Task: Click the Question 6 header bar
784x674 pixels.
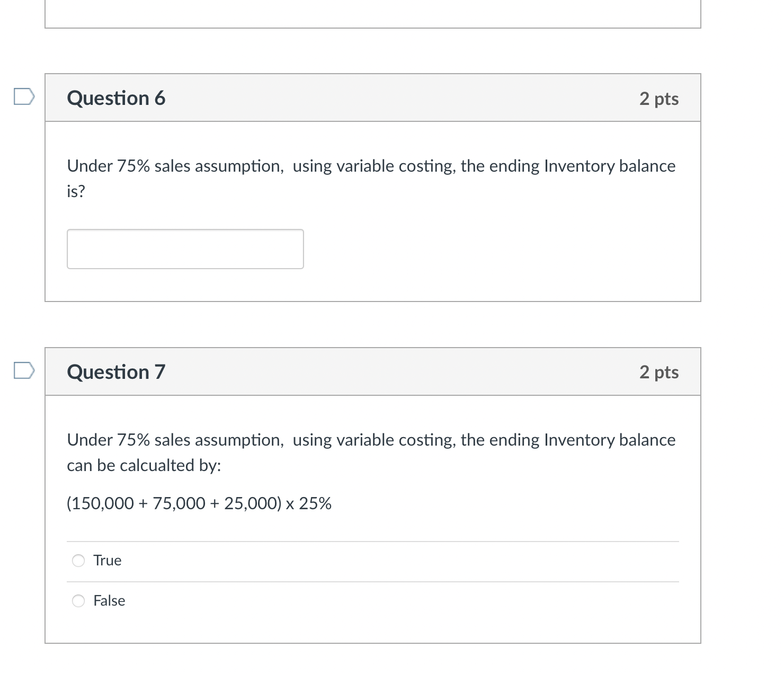Action: click(x=372, y=97)
